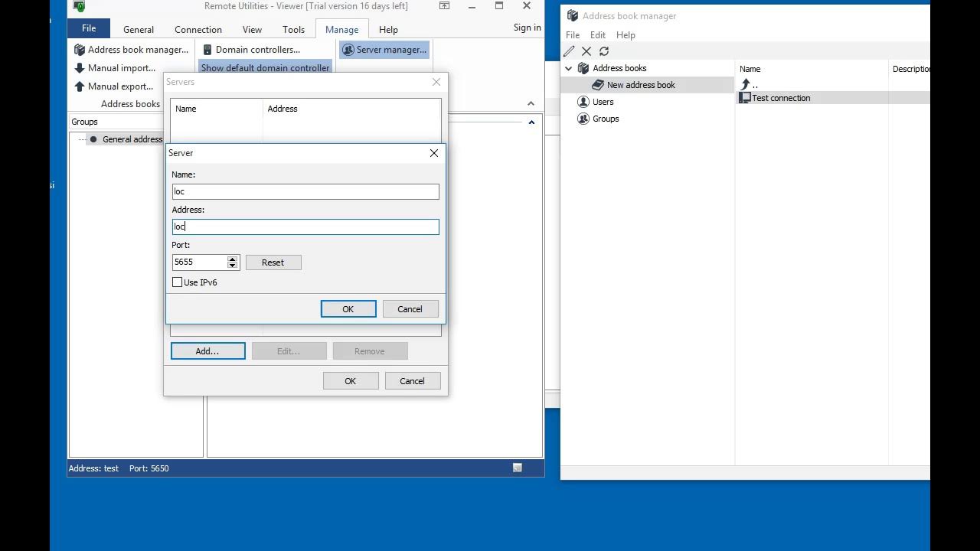Click the Reset port button
Image resolution: width=980 pixels, height=551 pixels.
273,262
